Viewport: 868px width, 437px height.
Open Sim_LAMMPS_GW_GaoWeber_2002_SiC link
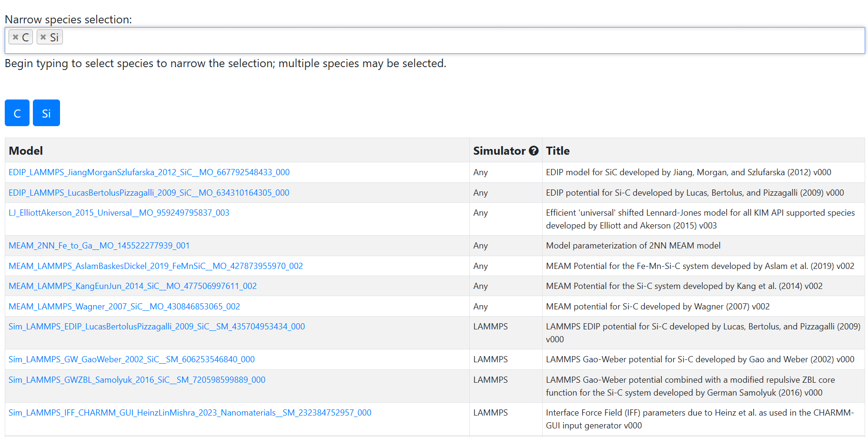pyautogui.click(x=131, y=359)
